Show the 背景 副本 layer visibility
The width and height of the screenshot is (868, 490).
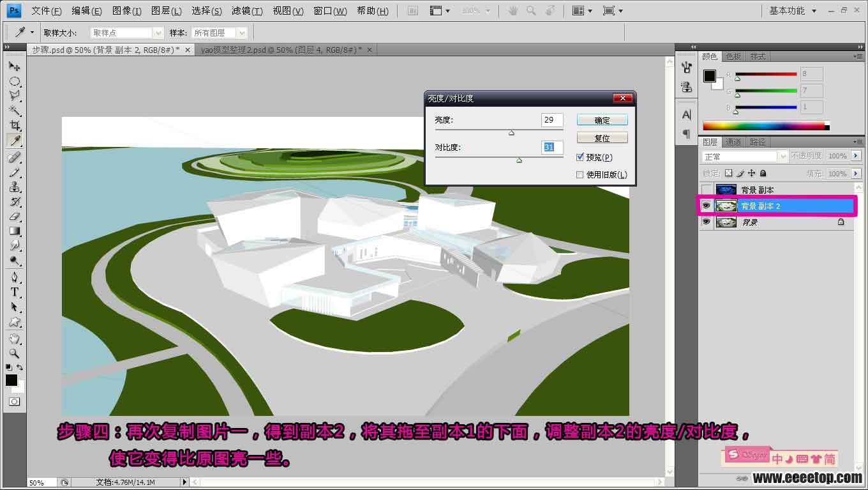click(x=706, y=190)
